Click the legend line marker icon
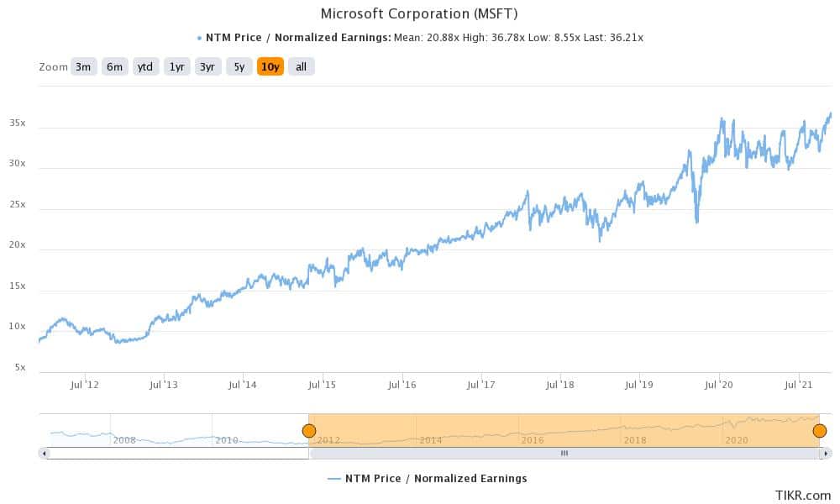This screenshot has height=504, width=840. point(333,479)
